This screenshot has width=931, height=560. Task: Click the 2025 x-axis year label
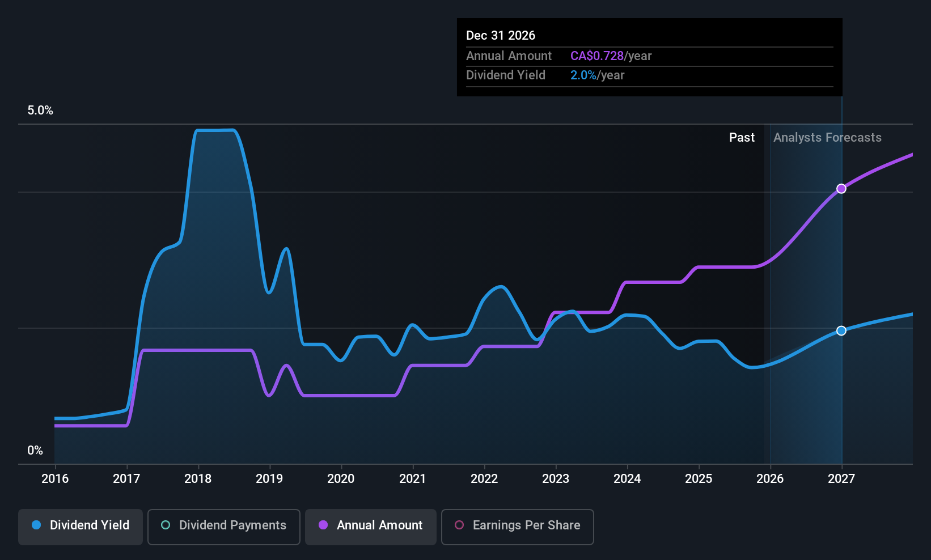pyautogui.click(x=699, y=479)
